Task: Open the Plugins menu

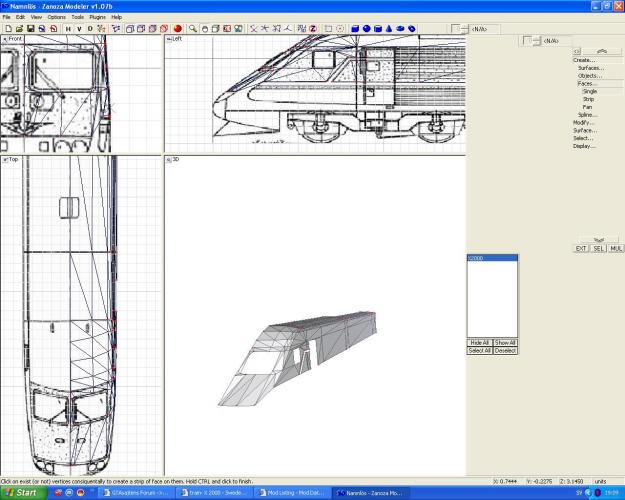Action: click(97, 17)
